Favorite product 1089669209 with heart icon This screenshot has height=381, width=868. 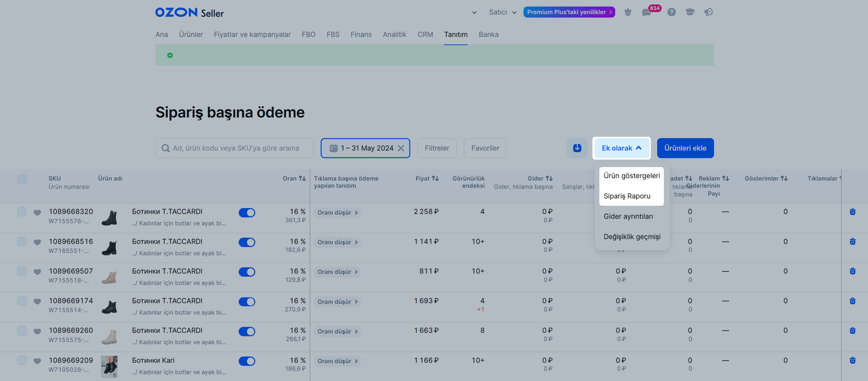point(37,361)
